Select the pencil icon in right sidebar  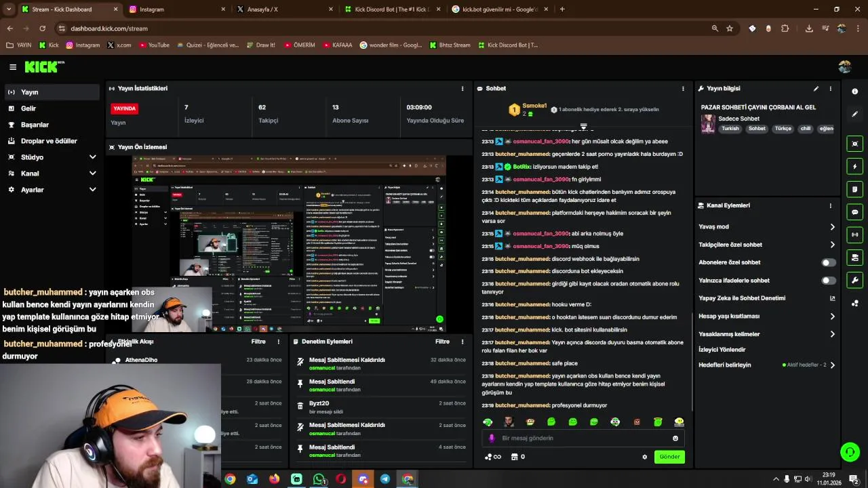(x=854, y=114)
